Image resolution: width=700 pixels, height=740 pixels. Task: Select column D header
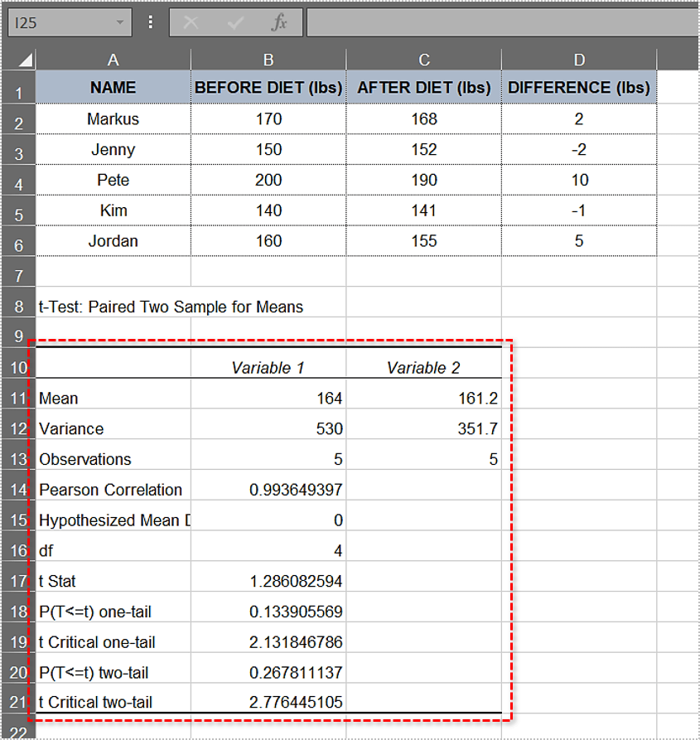coord(579,60)
